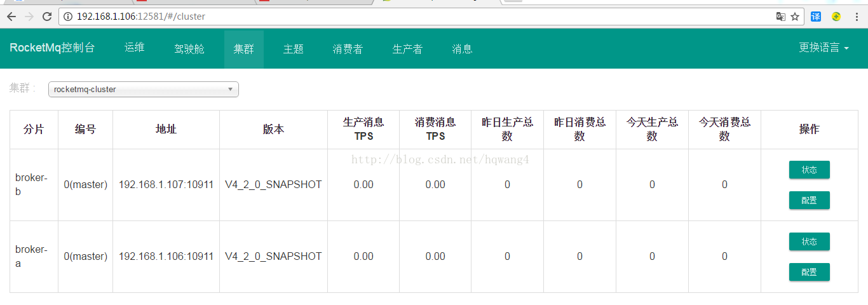Click the 今天消费总数 column header

pos(724,129)
